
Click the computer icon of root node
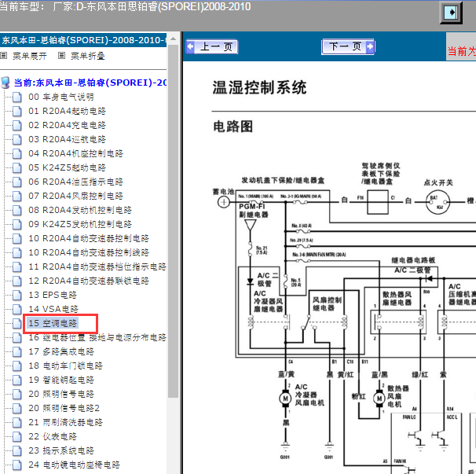(x=5, y=83)
